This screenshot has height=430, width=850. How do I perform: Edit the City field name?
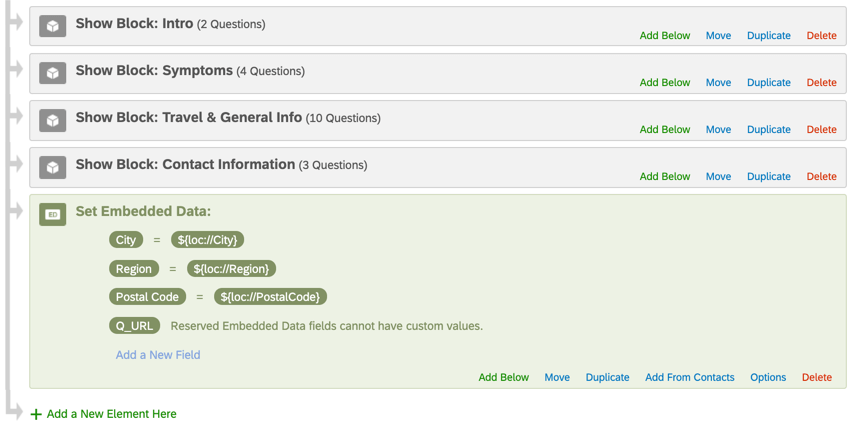pyautogui.click(x=126, y=240)
